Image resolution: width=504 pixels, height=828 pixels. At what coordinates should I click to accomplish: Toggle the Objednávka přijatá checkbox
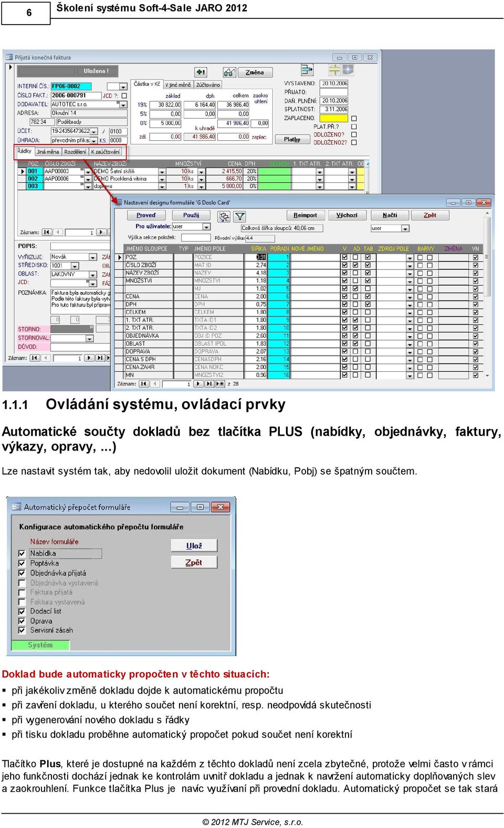(22, 573)
